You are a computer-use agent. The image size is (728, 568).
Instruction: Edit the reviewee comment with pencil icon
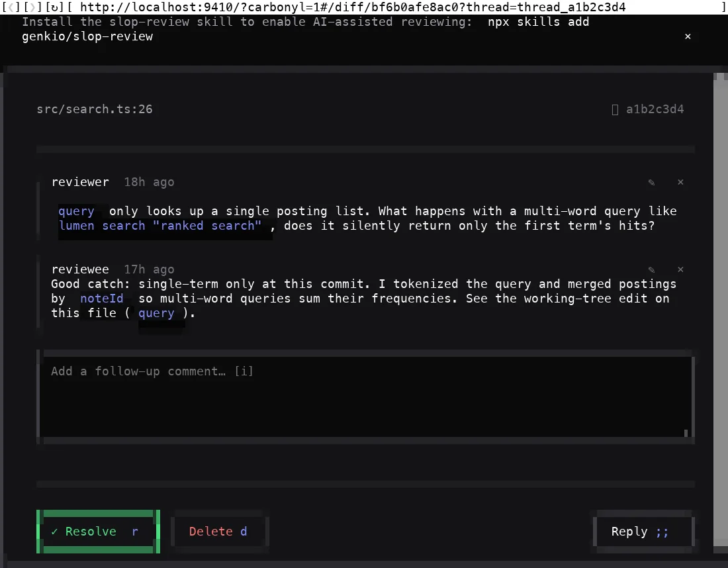point(651,269)
